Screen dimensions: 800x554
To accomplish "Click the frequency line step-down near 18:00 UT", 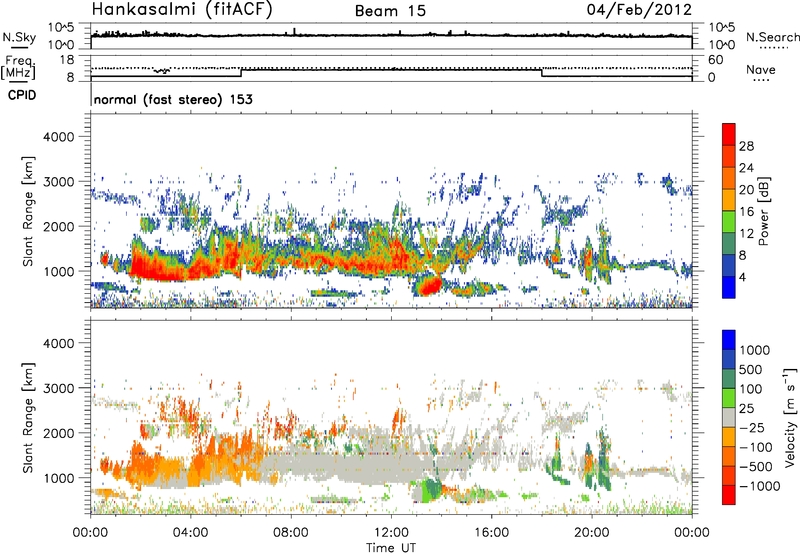I will tap(542, 73).
